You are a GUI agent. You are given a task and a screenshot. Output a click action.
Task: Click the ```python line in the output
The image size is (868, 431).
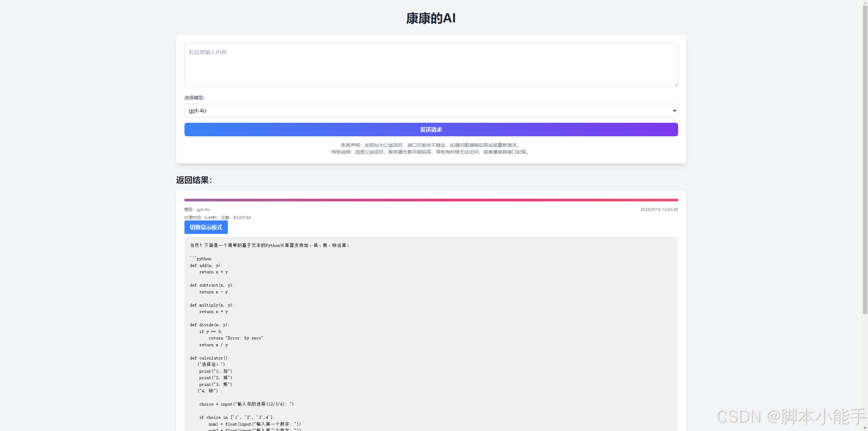click(x=201, y=259)
